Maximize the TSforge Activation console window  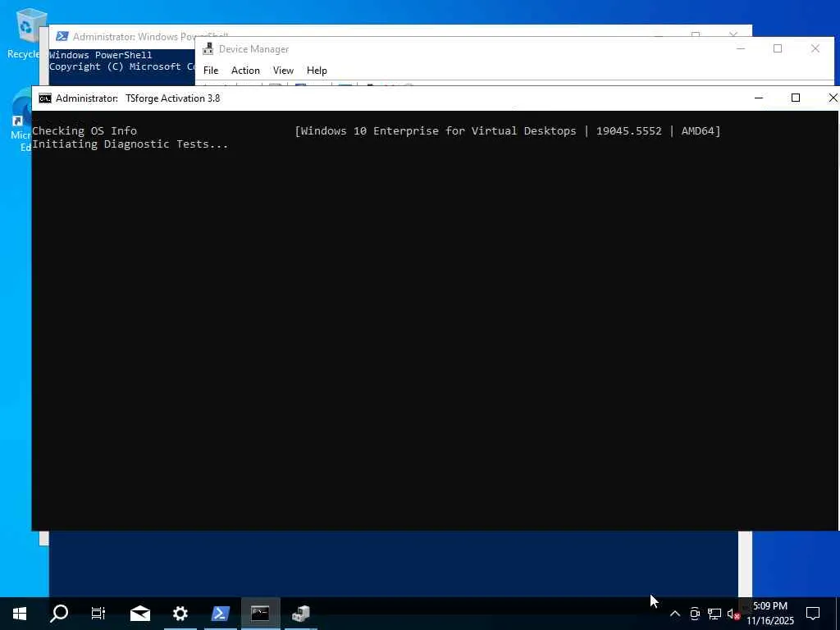click(x=796, y=98)
